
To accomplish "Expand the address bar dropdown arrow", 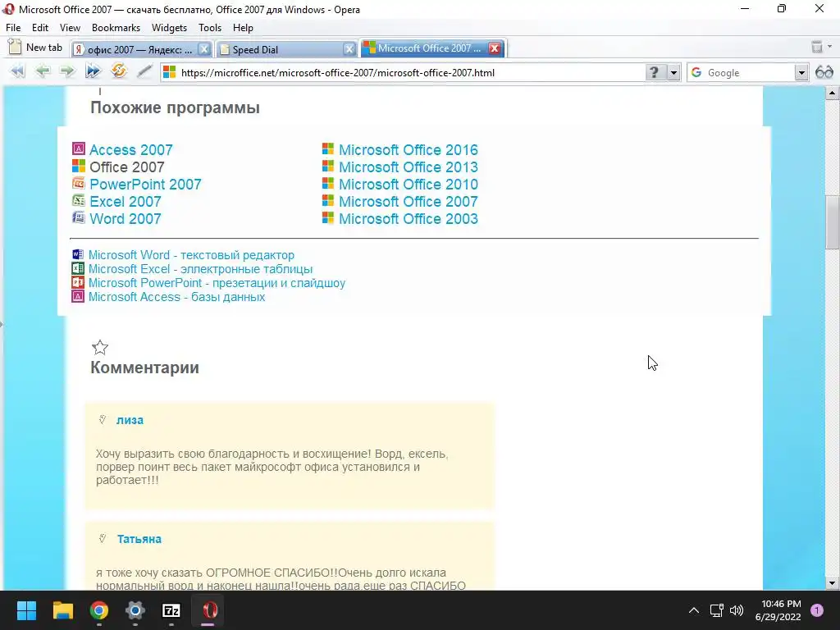I will [x=673, y=72].
